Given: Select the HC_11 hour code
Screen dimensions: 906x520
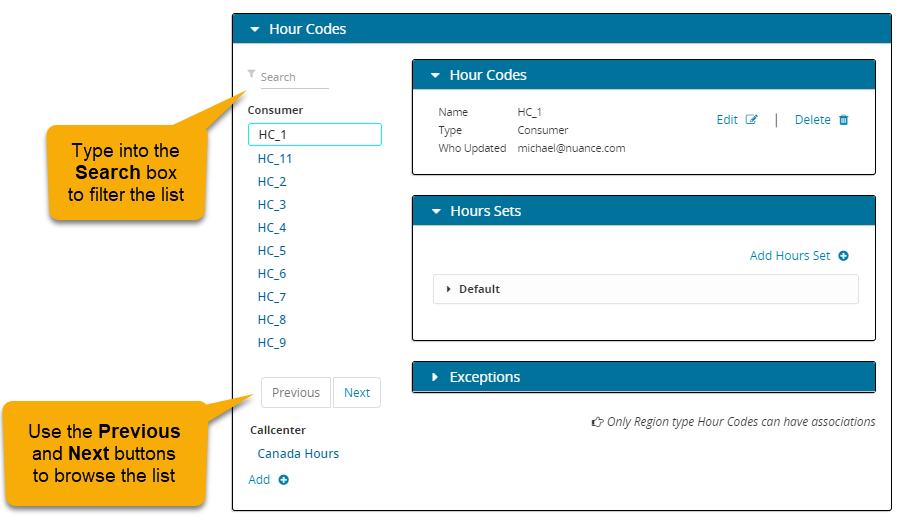Looking at the screenshot, I should pyautogui.click(x=275, y=158).
